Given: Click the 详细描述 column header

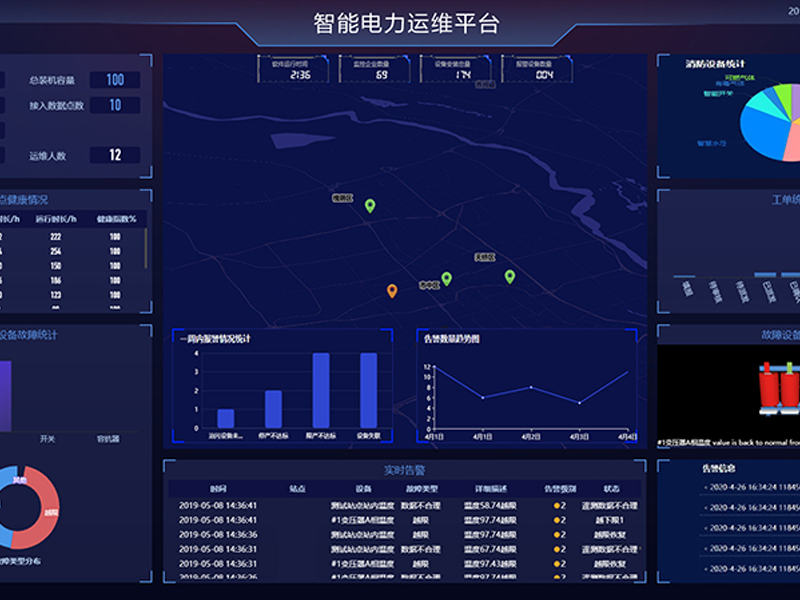Looking at the screenshot, I should click(x=491, y=489).
